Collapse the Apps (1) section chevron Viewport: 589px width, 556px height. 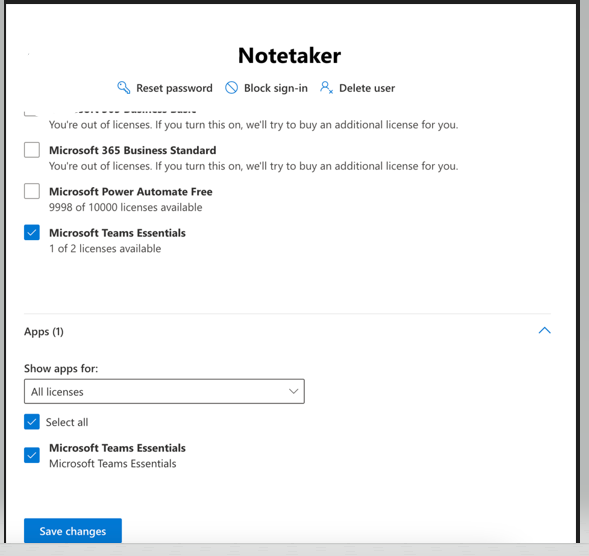click(544, 331)
